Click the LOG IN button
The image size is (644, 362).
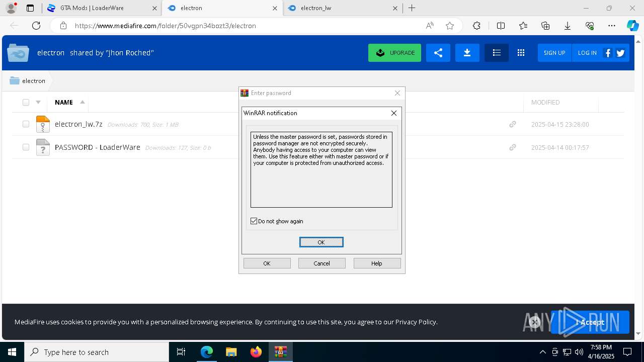tap(587, 53)
